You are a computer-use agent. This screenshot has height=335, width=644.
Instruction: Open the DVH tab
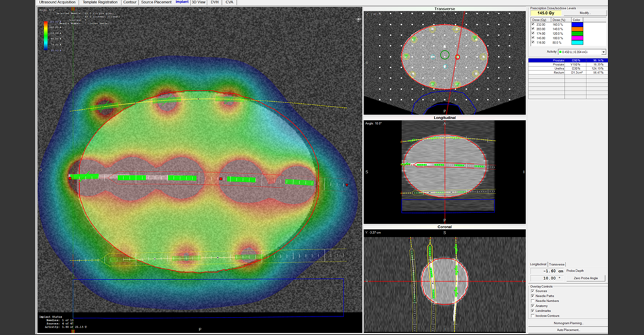tap(215, 3)
